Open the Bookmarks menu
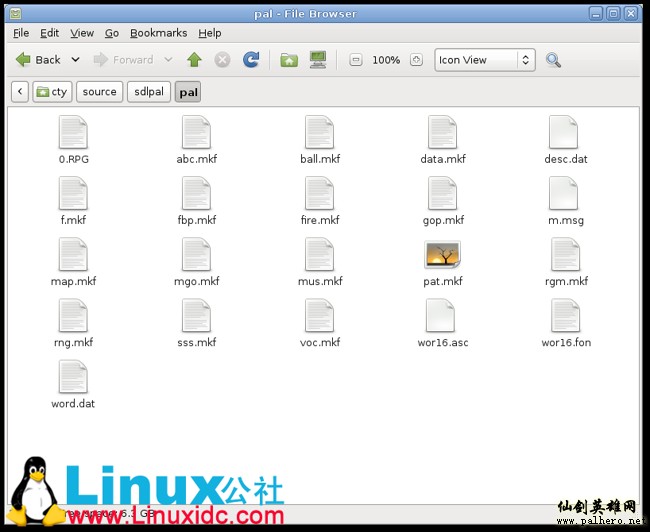The image size is (650, 532). click(x=158, y=33)
